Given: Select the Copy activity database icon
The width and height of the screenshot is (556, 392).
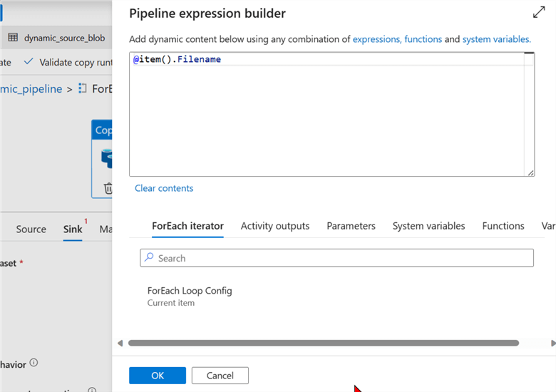Looking at the screenshot, I should (107, 158).
